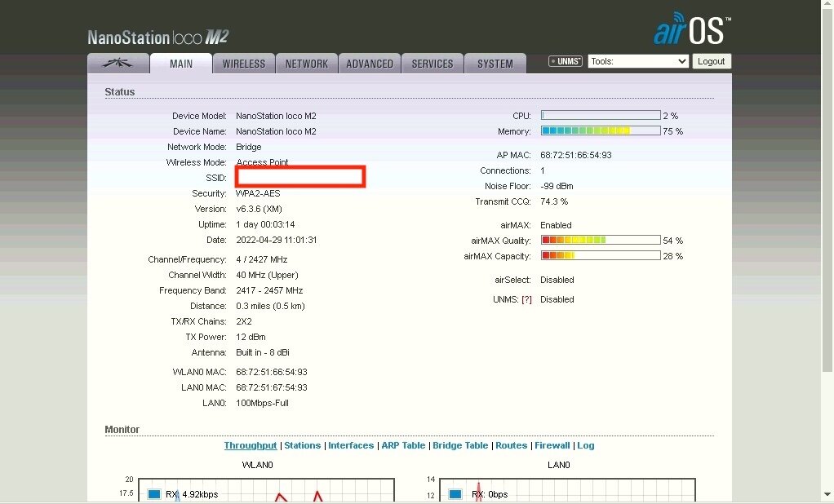The image size is (834, 504).
Task: Click the Device Name value NanoStation loco M2
Action: [276, 131]
